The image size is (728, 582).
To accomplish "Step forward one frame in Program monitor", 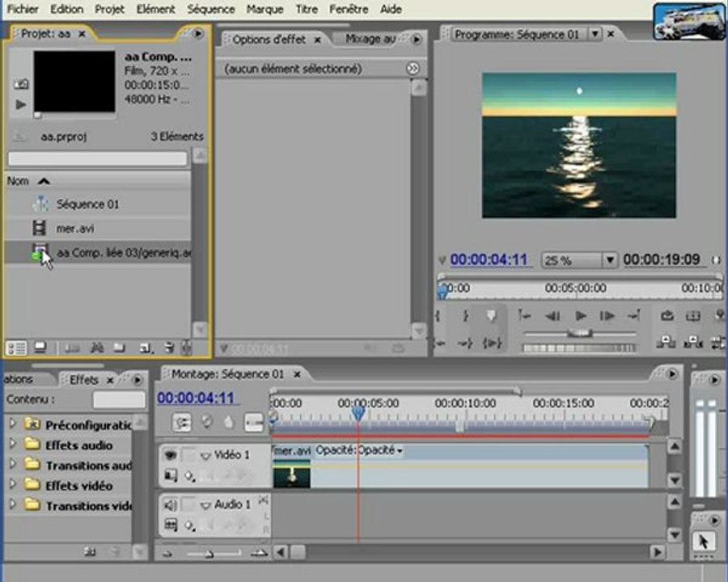I will (x=607, y=316).
